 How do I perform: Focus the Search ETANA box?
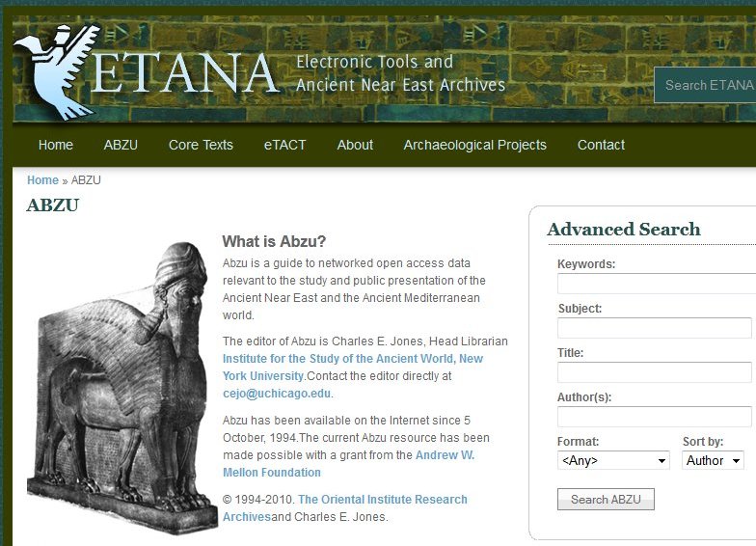pyautogui.click(x=705, y=85)
